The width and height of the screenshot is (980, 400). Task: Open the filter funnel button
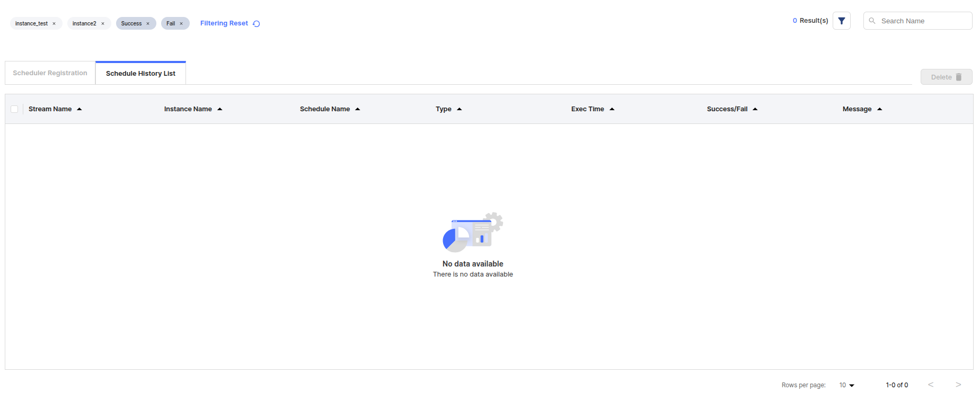842,21
